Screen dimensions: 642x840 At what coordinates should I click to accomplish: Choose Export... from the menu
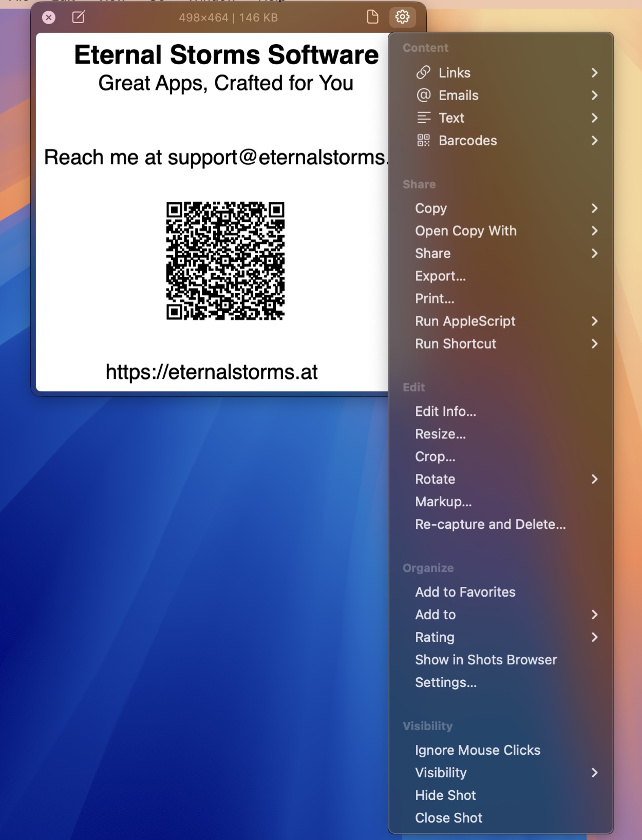(x=501, y=276)
